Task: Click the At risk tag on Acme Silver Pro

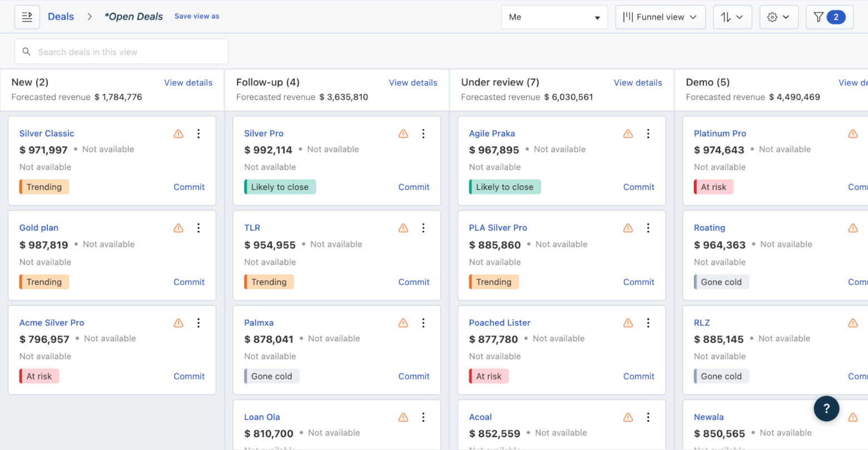Action: pyautogui.click(x=39, y=376)
